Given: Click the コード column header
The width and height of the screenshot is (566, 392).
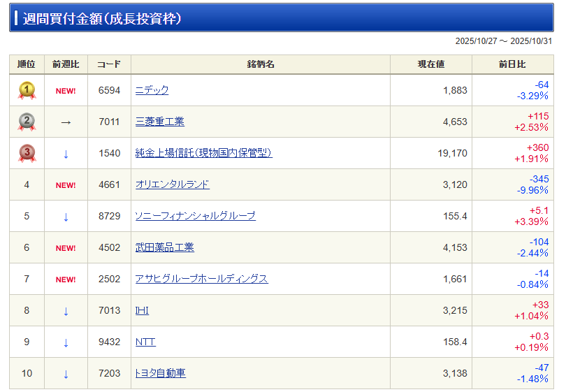Looking at the screenshot, I should coord(109,64).
